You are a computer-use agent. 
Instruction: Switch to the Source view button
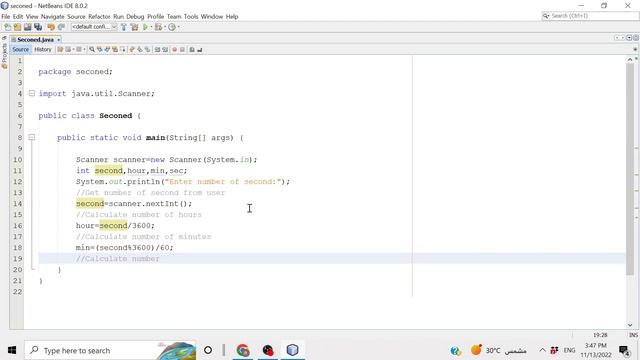coord(20,49)
